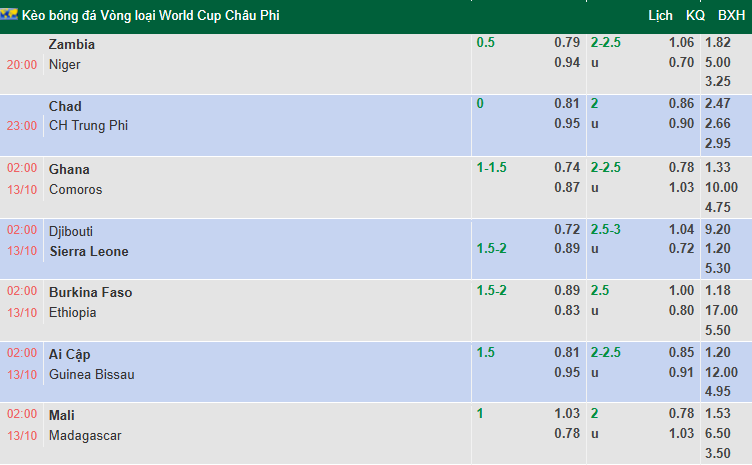Select Comoros in the match list
752x465 pixels.
(76, 189)
